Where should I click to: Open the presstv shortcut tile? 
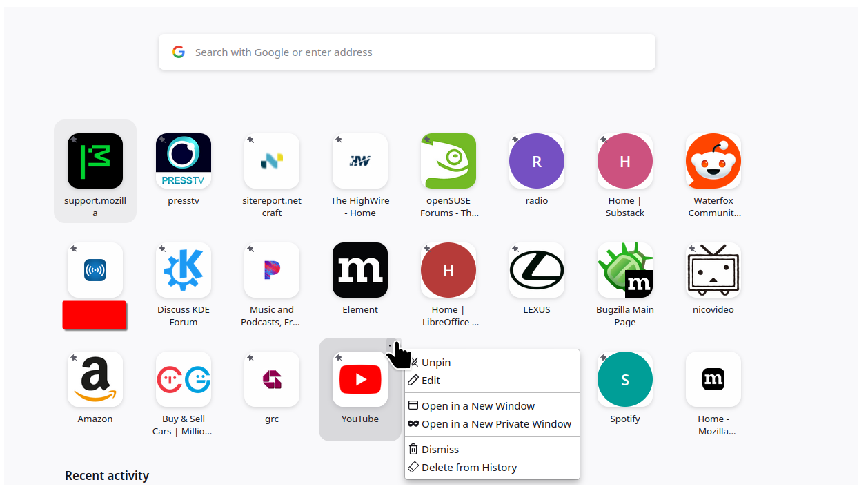(x=184, y=161)
